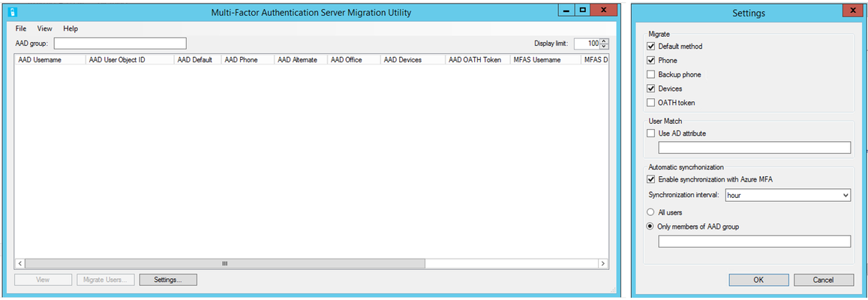Sort by AAD Username column header
Viewport: 868px width, 300px height.
(50, 60)
